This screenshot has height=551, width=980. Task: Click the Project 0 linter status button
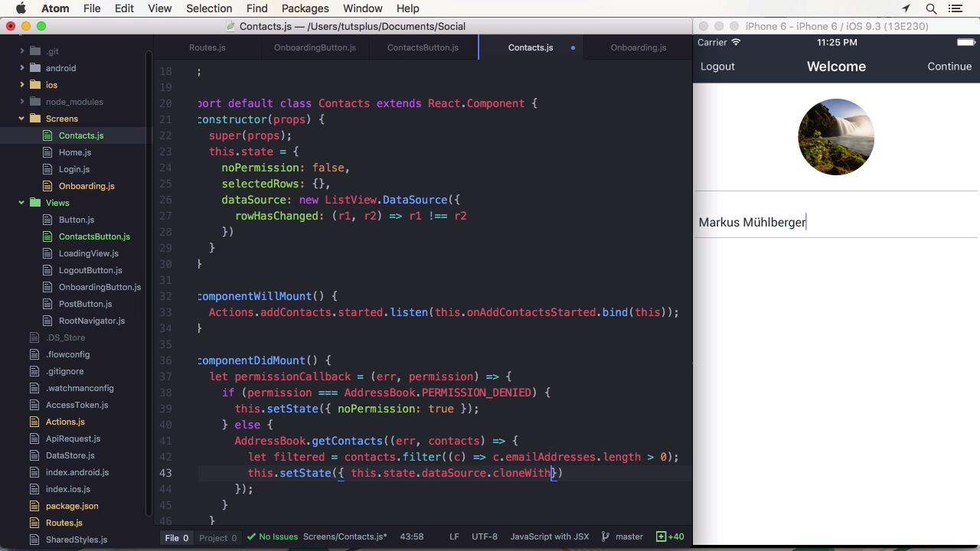[x=217, y=538]
